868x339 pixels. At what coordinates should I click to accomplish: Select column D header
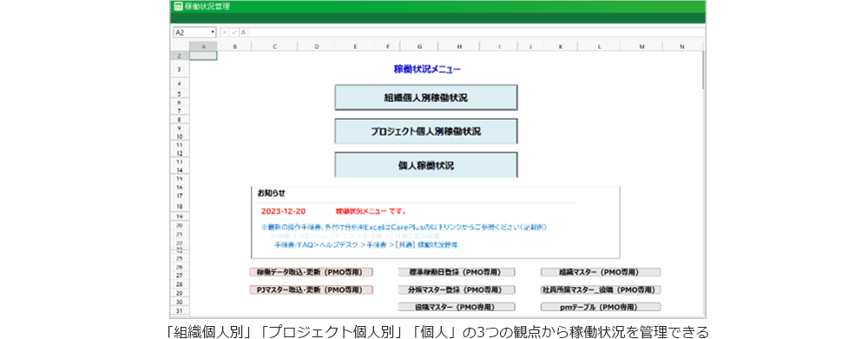click(317, 47)
